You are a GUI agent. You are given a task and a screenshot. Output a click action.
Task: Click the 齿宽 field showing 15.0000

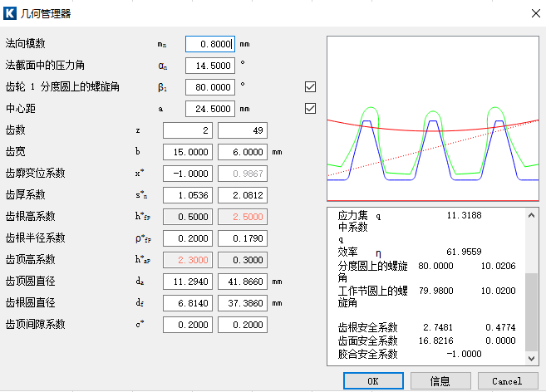[x=188, y=152]
